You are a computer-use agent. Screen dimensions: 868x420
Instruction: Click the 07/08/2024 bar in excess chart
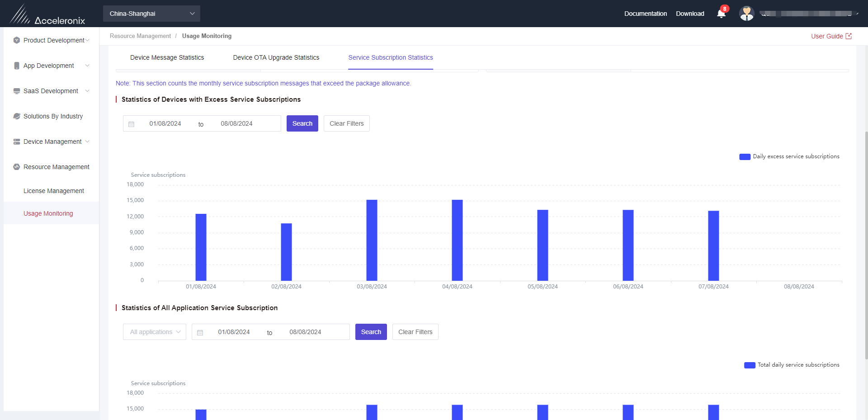pyautogui.click(x=713, y=245)
